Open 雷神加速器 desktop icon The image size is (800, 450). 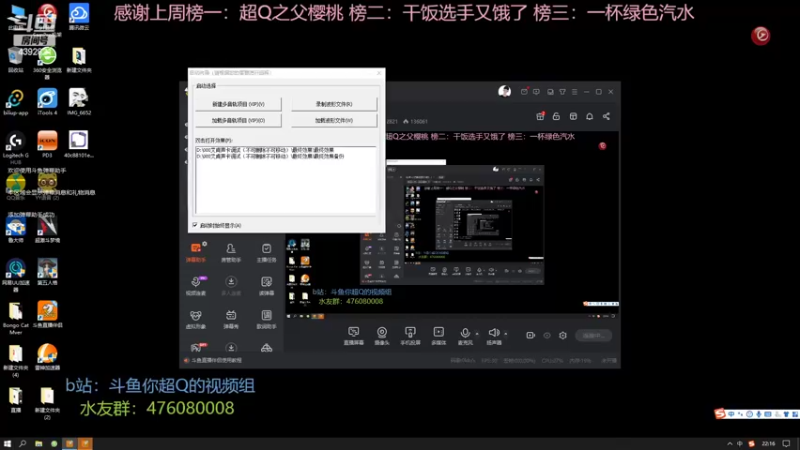(x=47, y=357)
